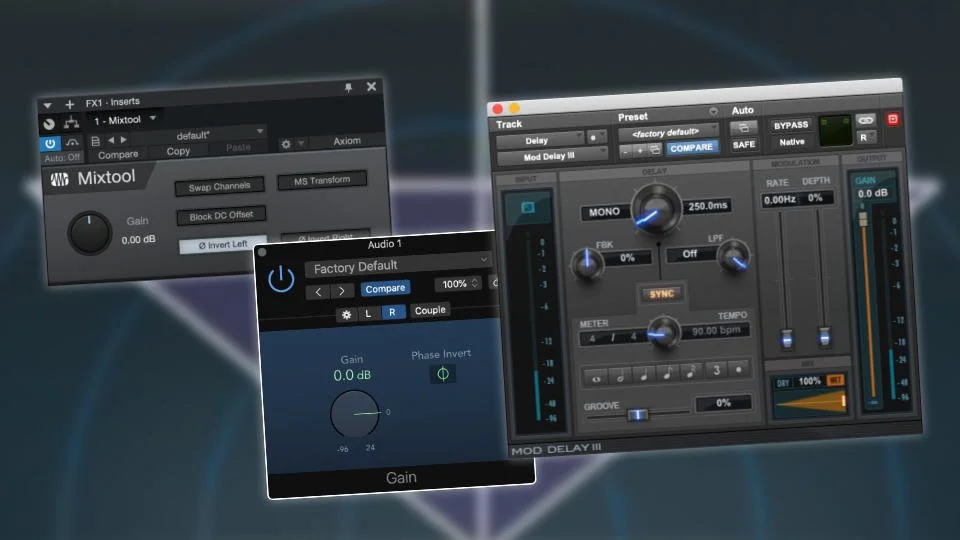Open Mixtool preset file icon
Screen dimensions: 960x540
tap(95, 141)
